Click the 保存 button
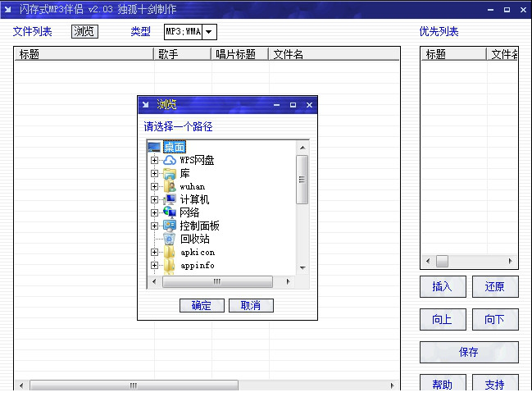 (x=469, y=352)
